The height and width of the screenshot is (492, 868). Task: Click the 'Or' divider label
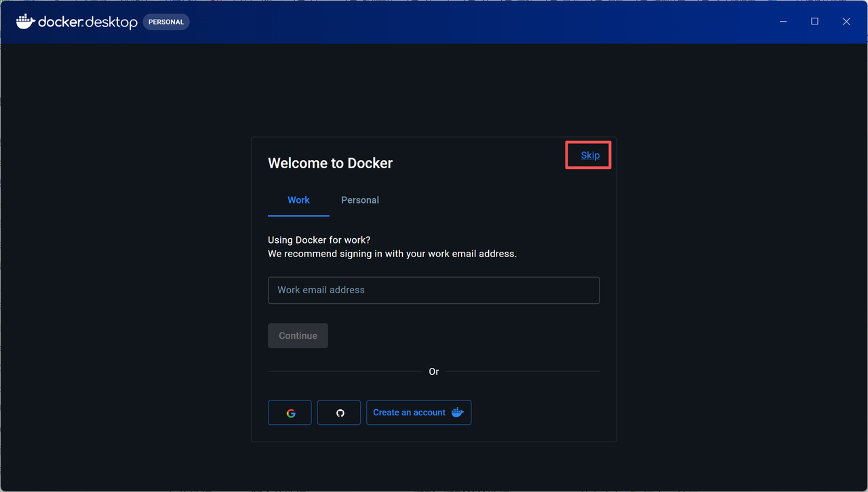434,372
